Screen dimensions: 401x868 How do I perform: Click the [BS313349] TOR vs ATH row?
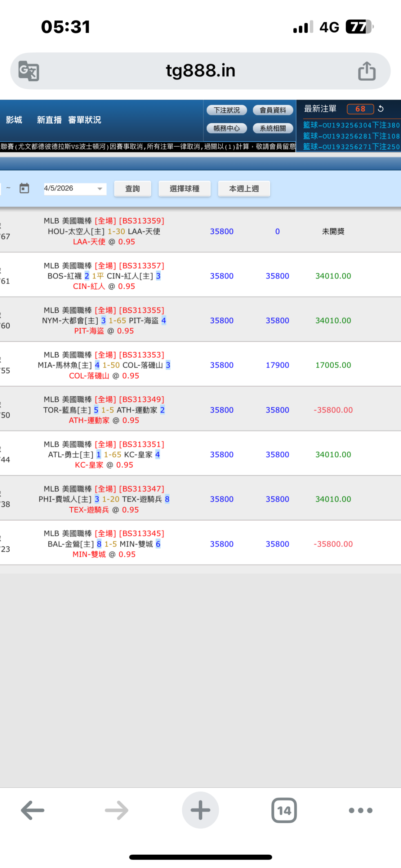pyautogui.click(x=200, y=409)
